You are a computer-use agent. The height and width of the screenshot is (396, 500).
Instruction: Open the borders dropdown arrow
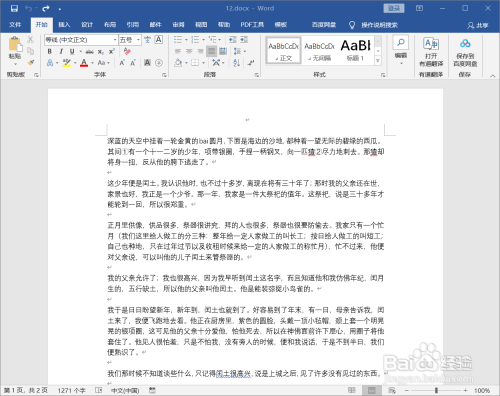click(x=203, y=62)
